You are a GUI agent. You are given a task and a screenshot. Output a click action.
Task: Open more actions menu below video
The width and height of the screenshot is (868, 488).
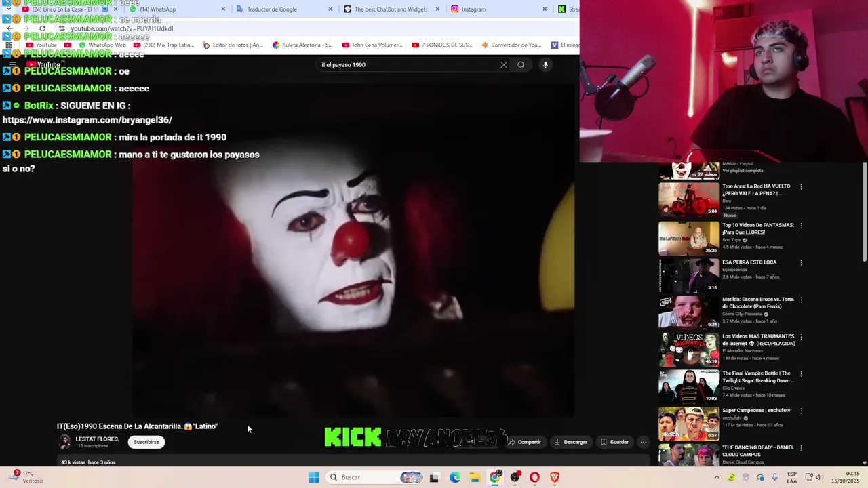click(644, 442)
